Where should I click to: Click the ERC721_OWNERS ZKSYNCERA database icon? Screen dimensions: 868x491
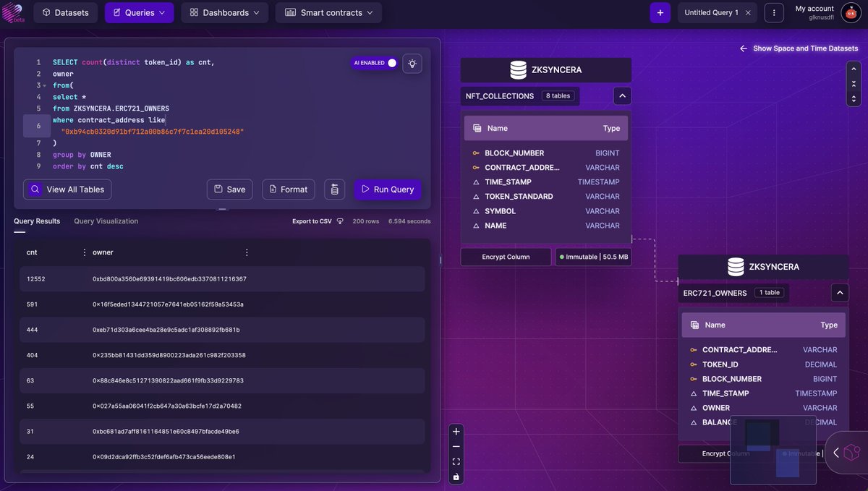pyautogui.click(x=736, y=267)
